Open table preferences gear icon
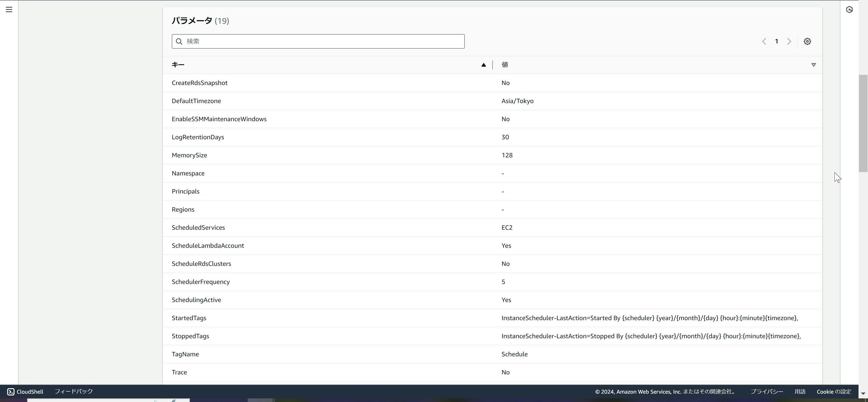The image size is (868, 402). [807, 41]
